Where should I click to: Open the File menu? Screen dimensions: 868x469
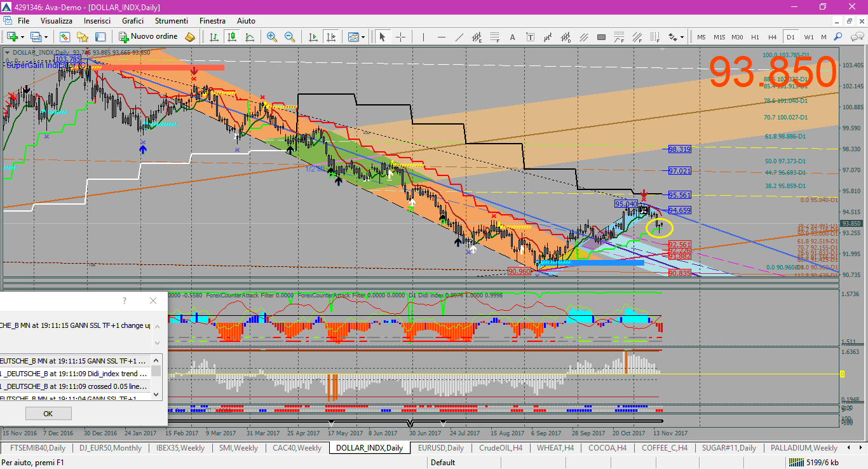[24, 21]
